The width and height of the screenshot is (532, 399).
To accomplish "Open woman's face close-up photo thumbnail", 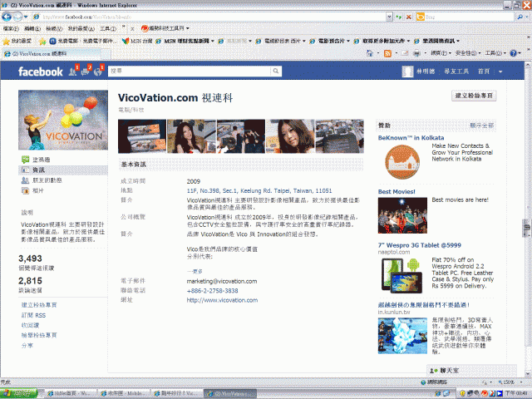I will 290,136.
